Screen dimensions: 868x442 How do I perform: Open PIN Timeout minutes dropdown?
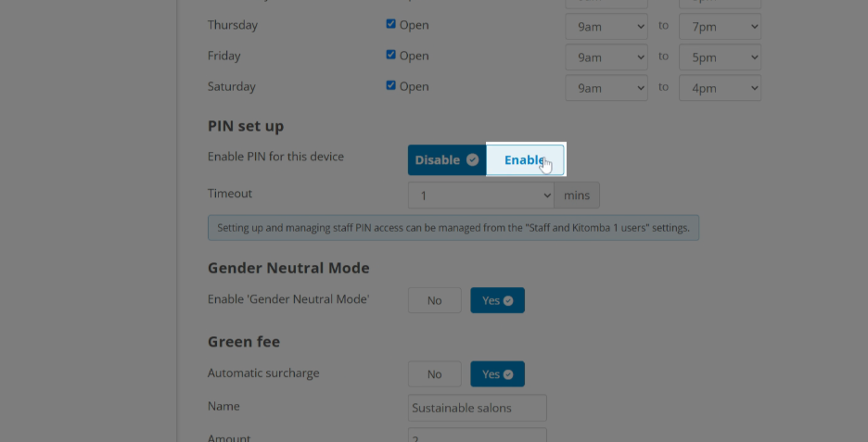pos(481,196)
